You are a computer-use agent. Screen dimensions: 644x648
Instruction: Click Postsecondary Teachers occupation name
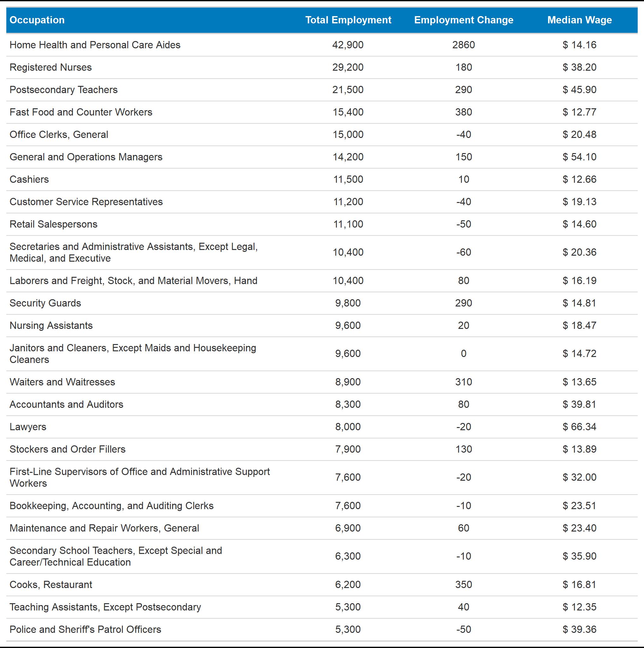(x=64, y=90)
